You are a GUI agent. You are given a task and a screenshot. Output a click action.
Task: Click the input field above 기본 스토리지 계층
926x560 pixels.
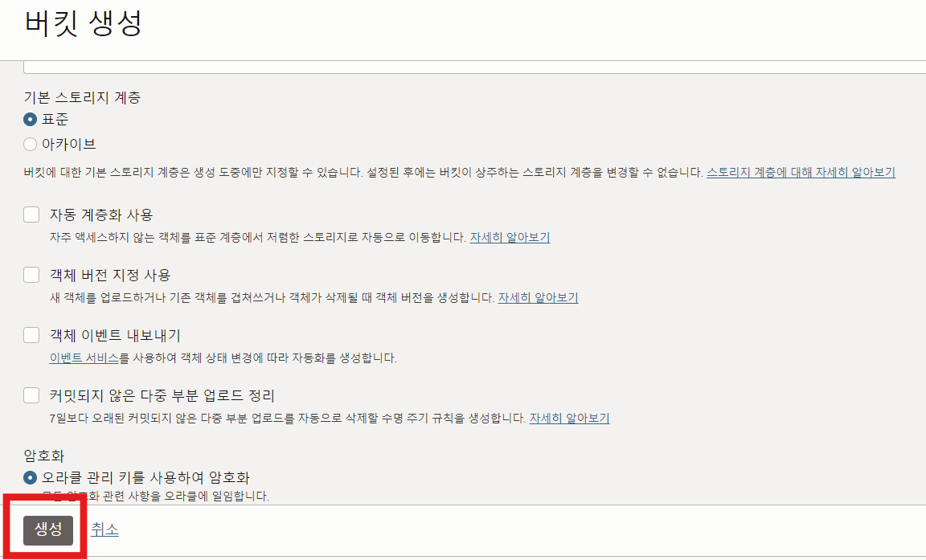point(474,67)
